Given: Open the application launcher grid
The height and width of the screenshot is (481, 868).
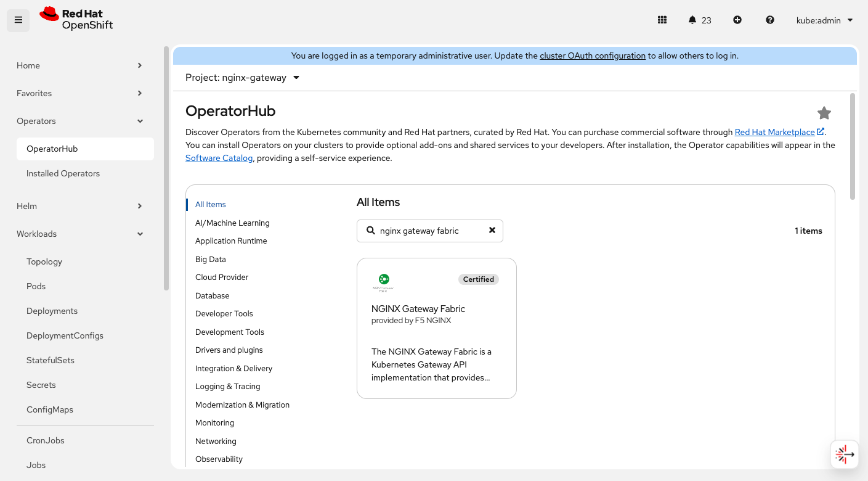Looking at the screenshot, I should [x=662, y=20].
